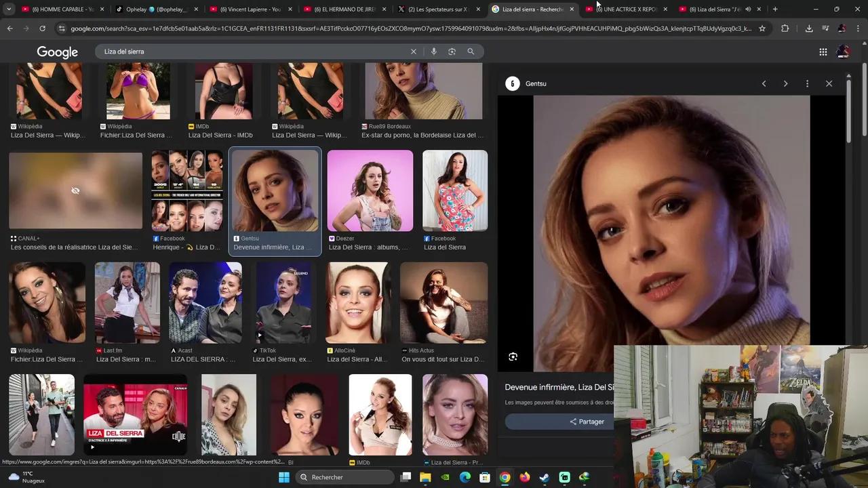Open the Chrome downloads icon
The width and height of the screenshot is (868, 488).
[x=809, y=28]
